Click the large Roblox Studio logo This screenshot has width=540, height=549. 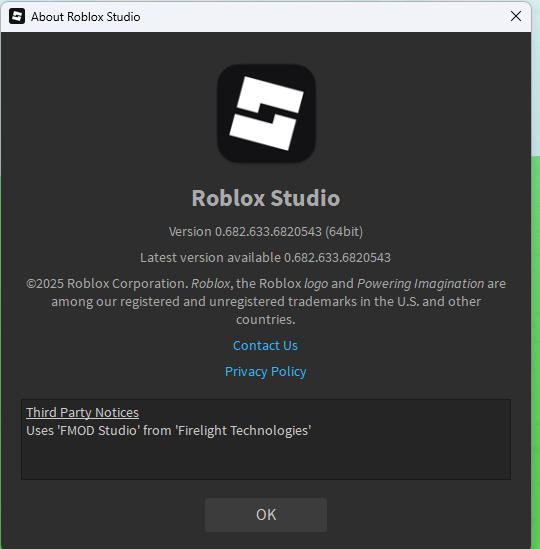point(266,113)
